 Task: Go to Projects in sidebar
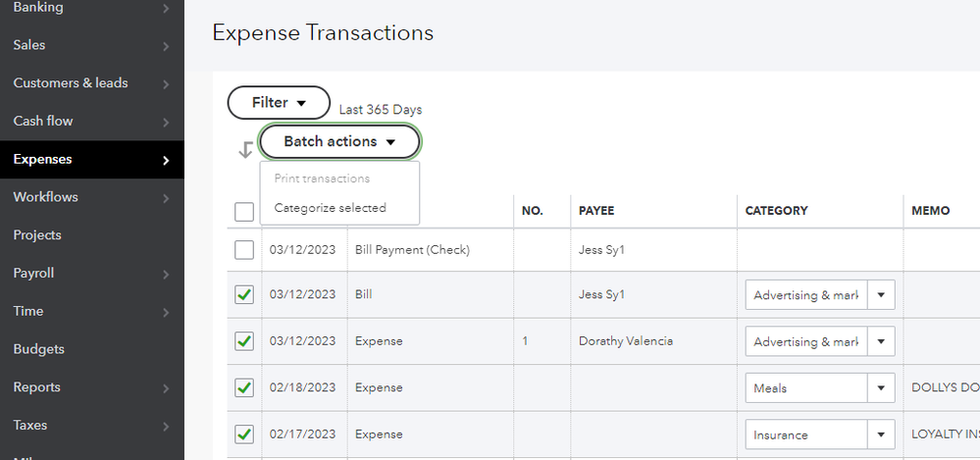coord(37,235)
